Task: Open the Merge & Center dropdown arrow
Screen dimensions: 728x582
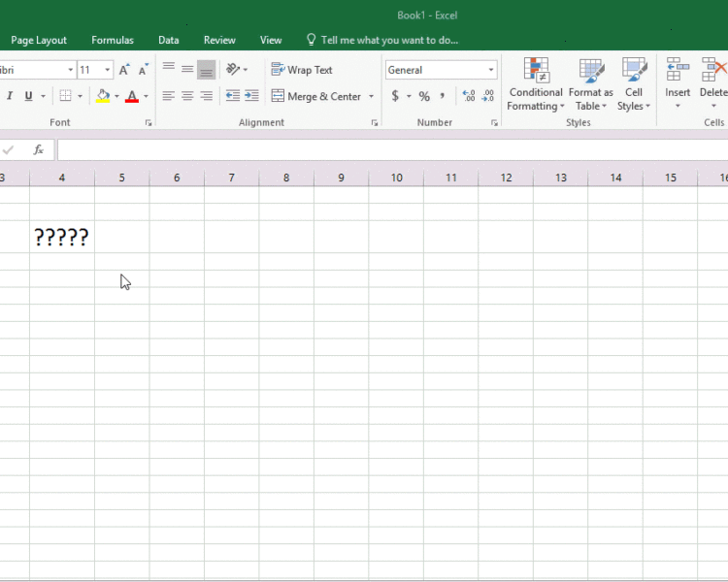Action: pos(371,96)
